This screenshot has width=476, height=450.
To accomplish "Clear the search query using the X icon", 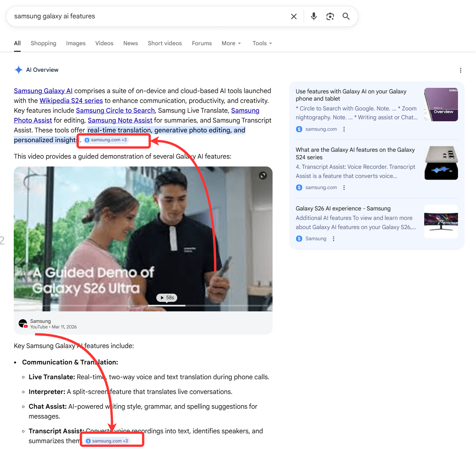I will [294, 16].
